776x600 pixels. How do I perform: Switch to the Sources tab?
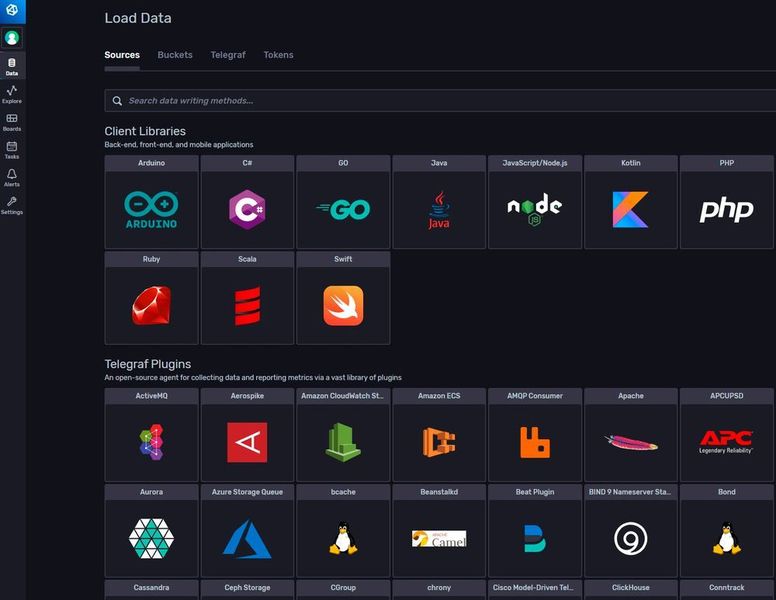click(x=122, y=55)
